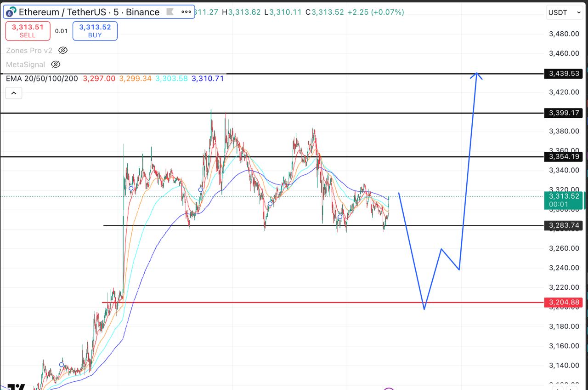The image size is (588, 390).
Task: Select the EMA 20/50/100/200 indicator label
Action: click(42, 79)
